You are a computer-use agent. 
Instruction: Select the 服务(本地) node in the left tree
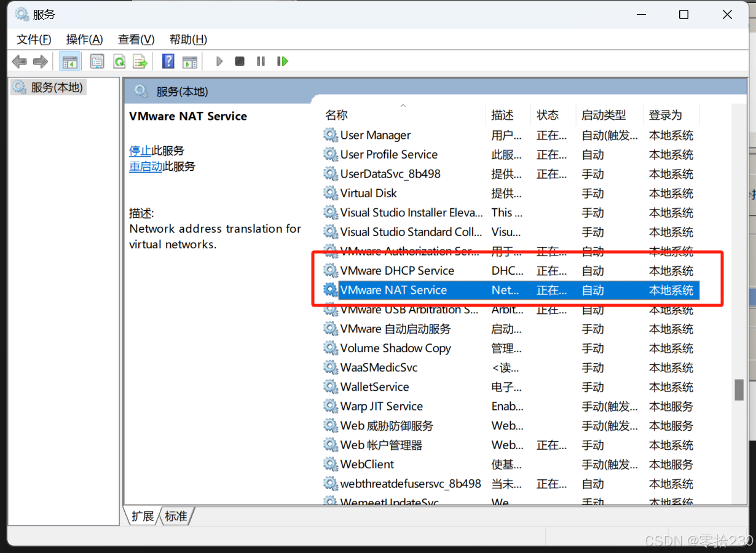pos(48,87)
